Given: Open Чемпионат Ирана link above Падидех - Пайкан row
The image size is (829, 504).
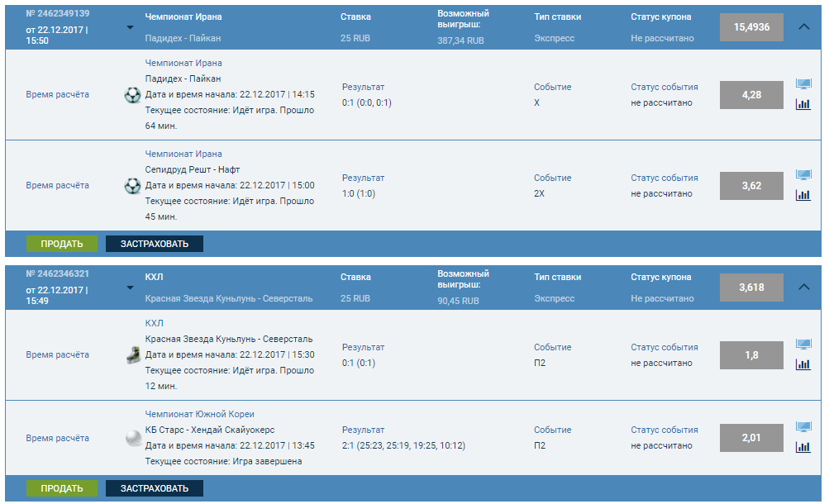Looking at the screenshot, I should pyautogui.click(x=183, y=63).
